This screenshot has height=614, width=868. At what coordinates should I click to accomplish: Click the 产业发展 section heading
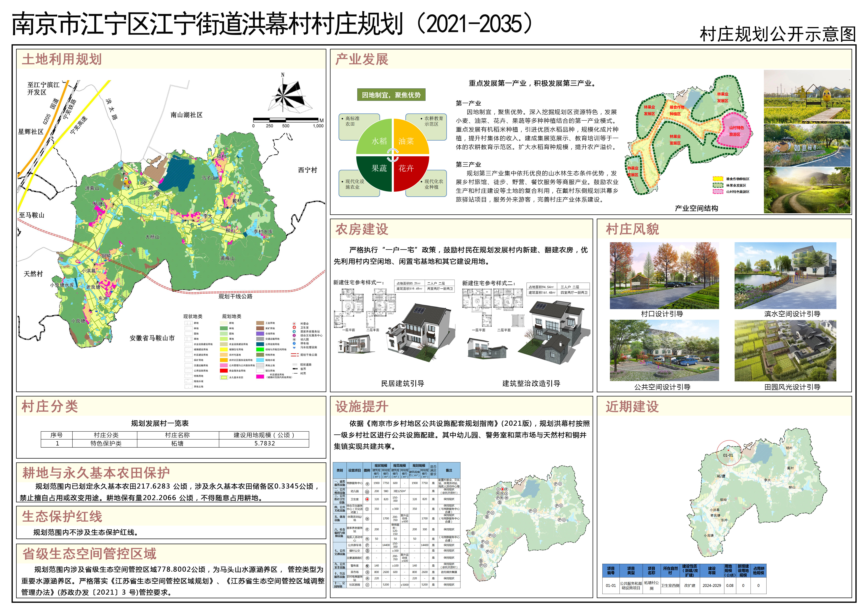(x=361, y=59)
